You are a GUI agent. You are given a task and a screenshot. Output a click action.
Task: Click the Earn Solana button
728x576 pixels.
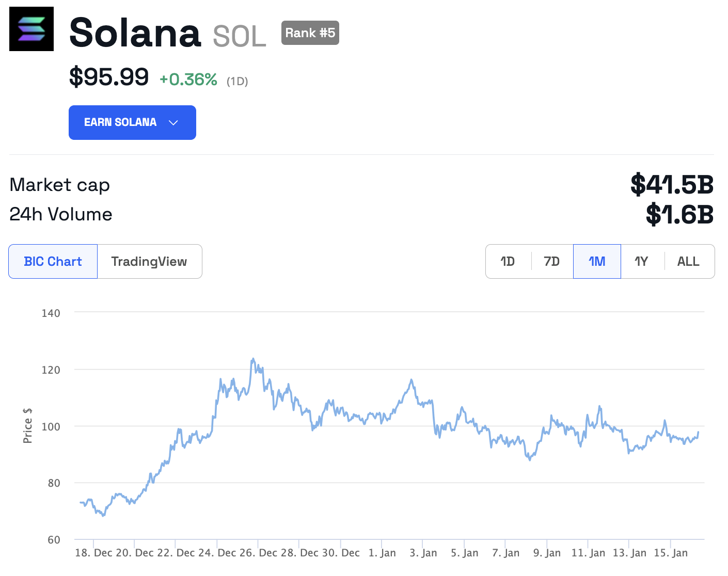[x=120, y=122]
